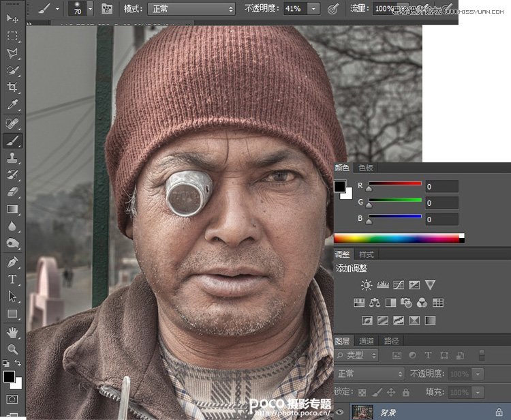
Task: Select the Crop tool
Action: pyautogui.click(x=12, y=88)
